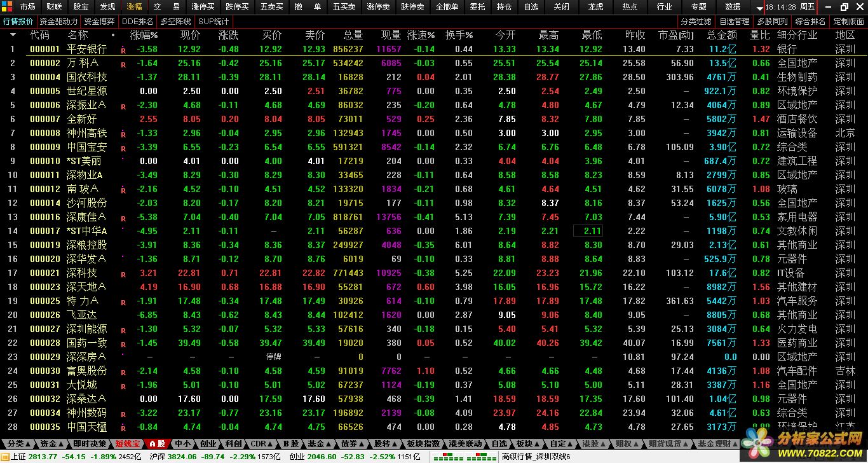The image size is (868, 463).
Task: Open the 综合排名 view
Action: pyautogui.click(x=810, y=21)
